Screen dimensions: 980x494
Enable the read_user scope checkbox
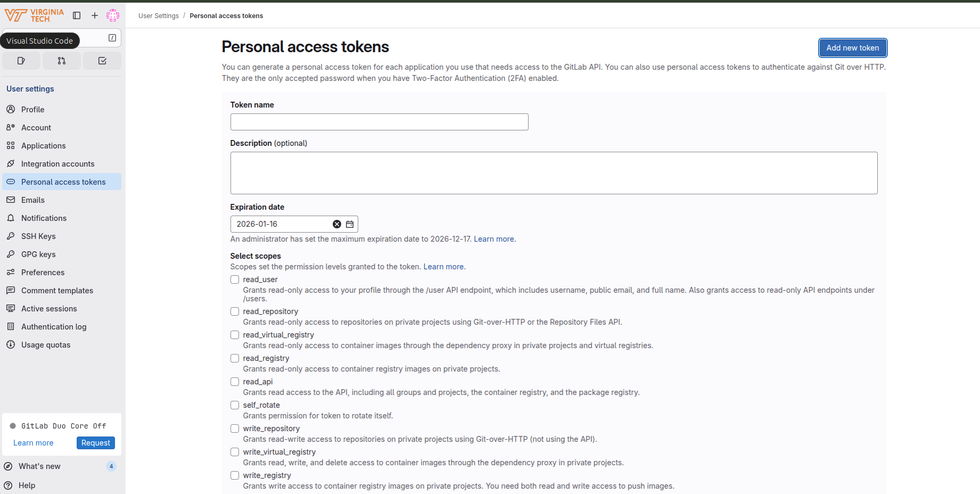coord(235,279)
